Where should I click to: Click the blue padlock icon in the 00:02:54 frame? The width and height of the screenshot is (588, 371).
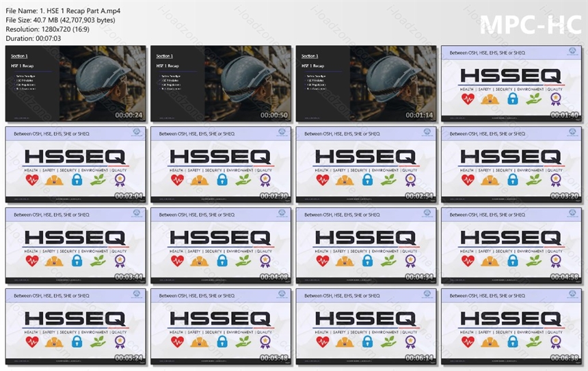click(368, 180)
